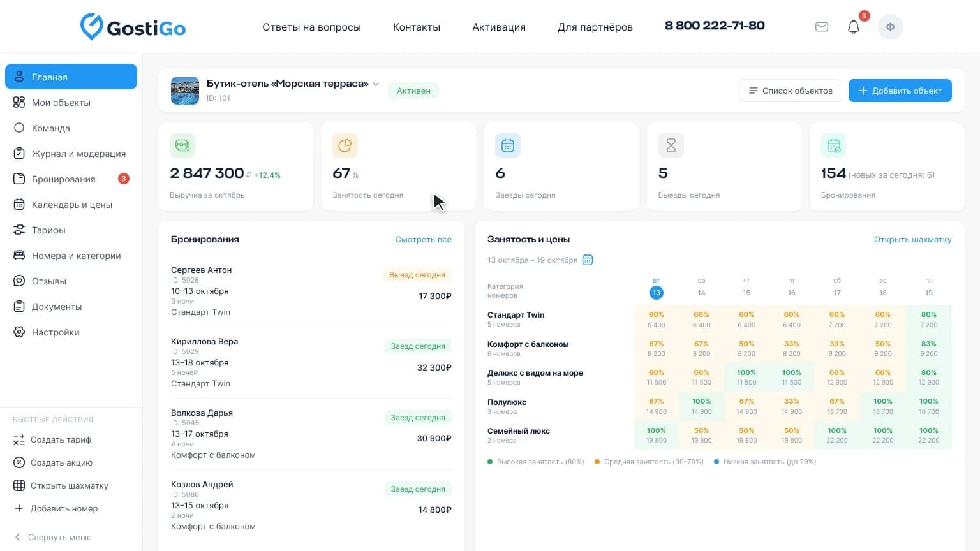Image resolution: width=980 pixels, height=551 pixels.
Task: Click the check-outs hourglass icon
Action: pyautogui.click(x=671, y=145)
